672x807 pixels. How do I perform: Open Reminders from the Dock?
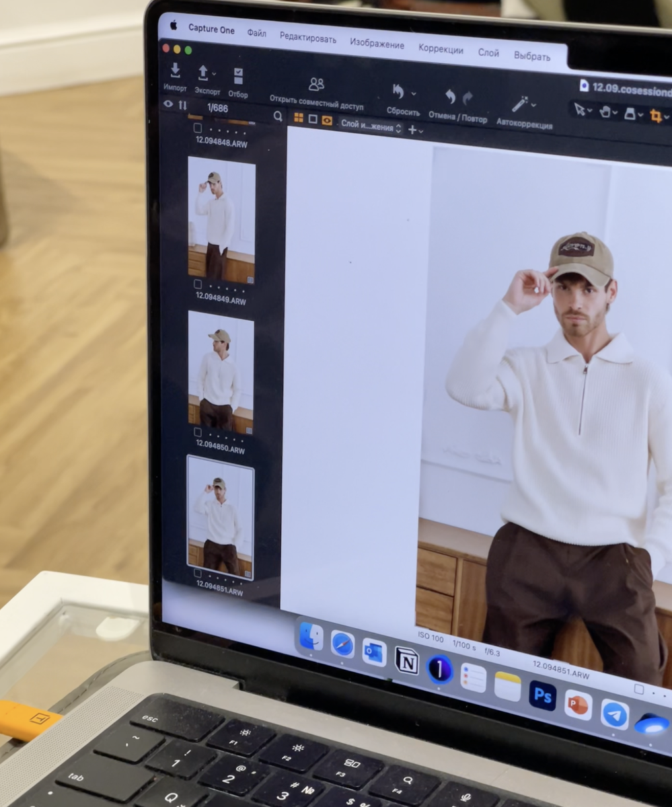click(474, 677)
